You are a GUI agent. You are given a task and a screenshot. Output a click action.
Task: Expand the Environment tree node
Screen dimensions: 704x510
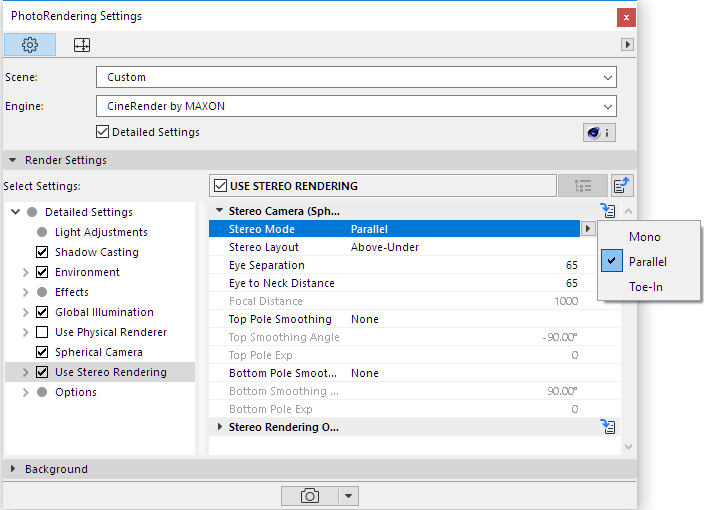25,273
